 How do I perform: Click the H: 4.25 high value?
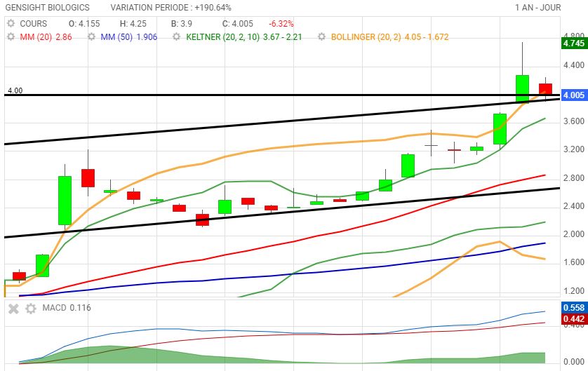tap(133, 24)
